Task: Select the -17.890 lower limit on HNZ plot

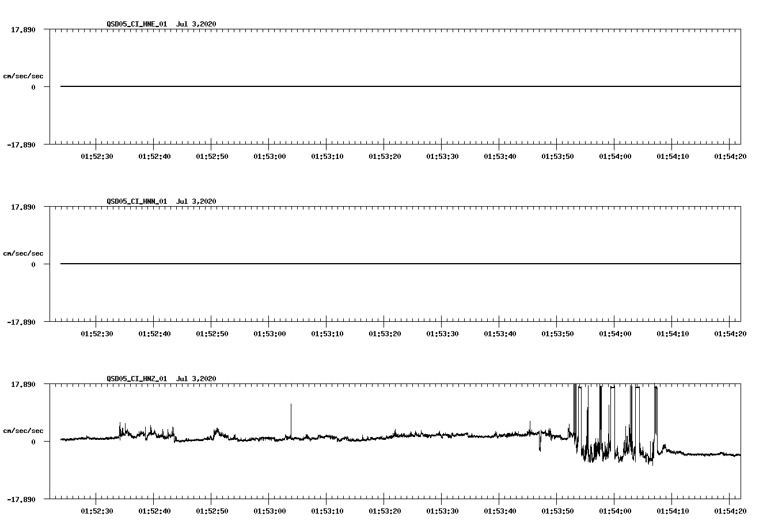Action: pyautogui.click(x=21, y=499)
